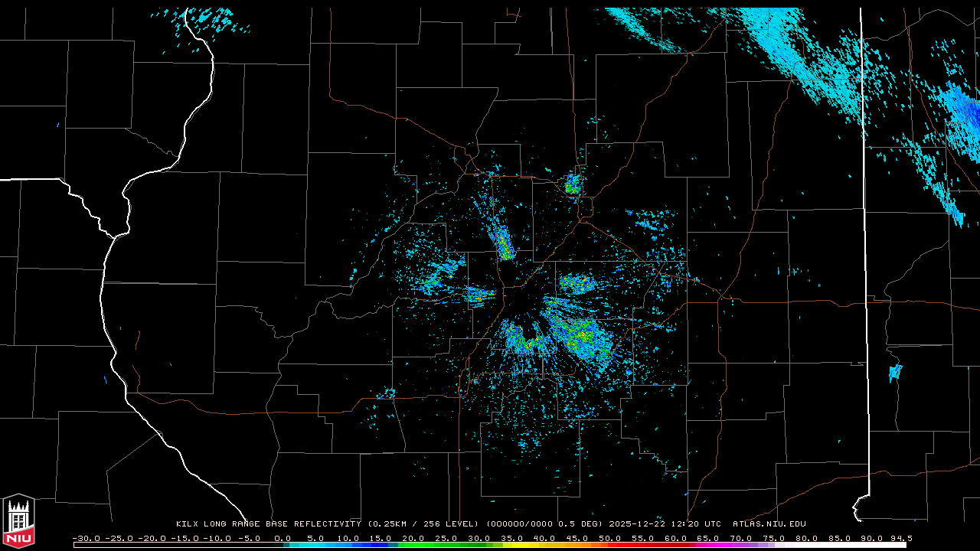Image resolution: width=980 pixels, height=551 pixels.
Task: Click the 'KILX LONG RANGE BASE REFLECTIVITY' title text
Action: coord(269,524)
